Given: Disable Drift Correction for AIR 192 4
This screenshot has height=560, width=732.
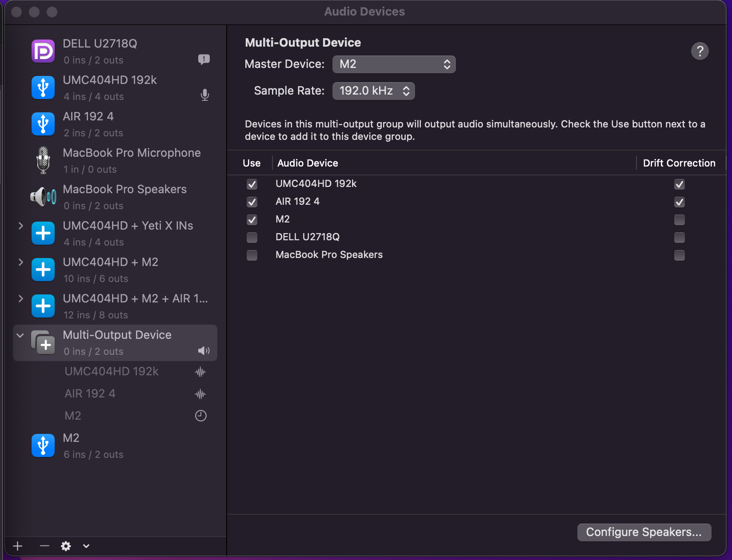Looking at the screenshot, I should (x=679, y=202).
